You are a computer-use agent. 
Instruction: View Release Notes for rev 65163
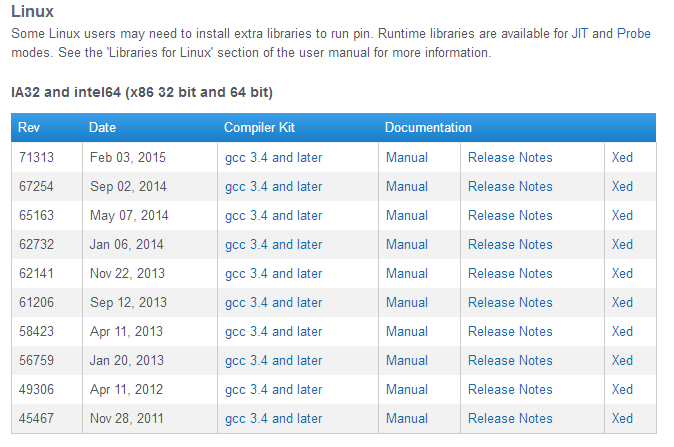click(510, 216)
